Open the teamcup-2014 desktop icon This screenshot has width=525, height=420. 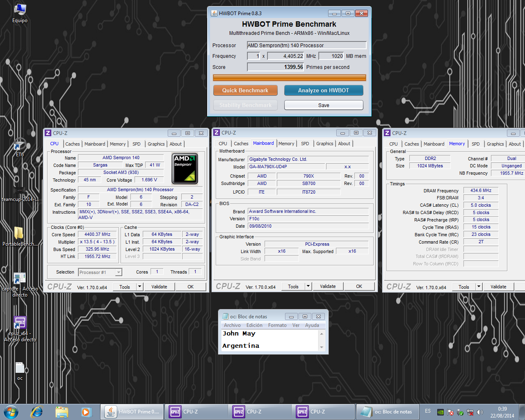pos(20,194)
